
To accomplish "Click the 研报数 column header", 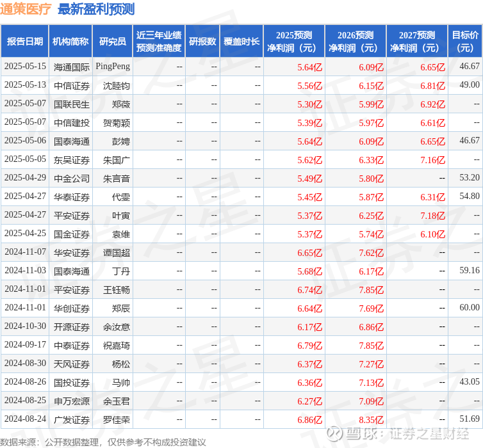I will pos(202,41).
